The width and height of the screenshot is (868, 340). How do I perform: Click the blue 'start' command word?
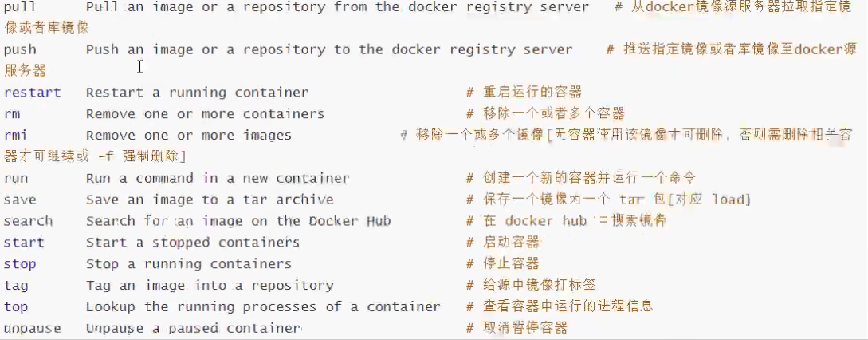[x=24, y=243]
